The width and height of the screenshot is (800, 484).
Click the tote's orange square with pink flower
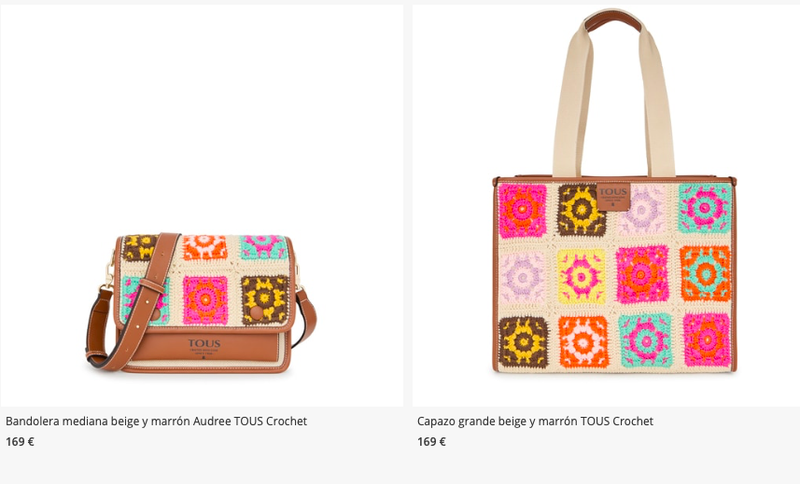coord(583,342)
